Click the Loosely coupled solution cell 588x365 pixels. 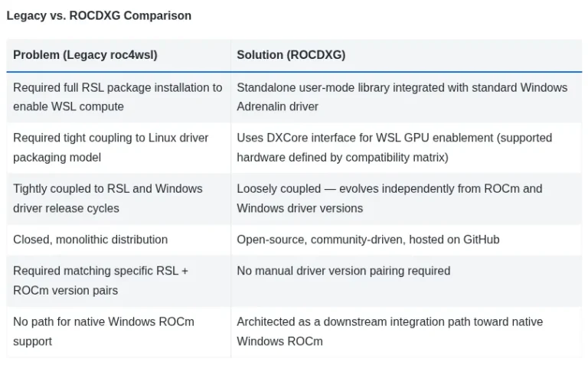[x=389, y=198]
